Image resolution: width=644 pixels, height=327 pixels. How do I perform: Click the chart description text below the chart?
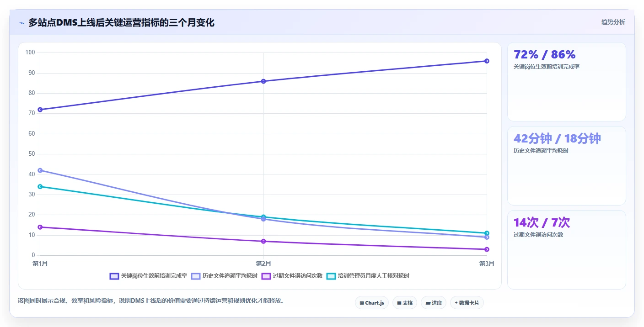151,301
